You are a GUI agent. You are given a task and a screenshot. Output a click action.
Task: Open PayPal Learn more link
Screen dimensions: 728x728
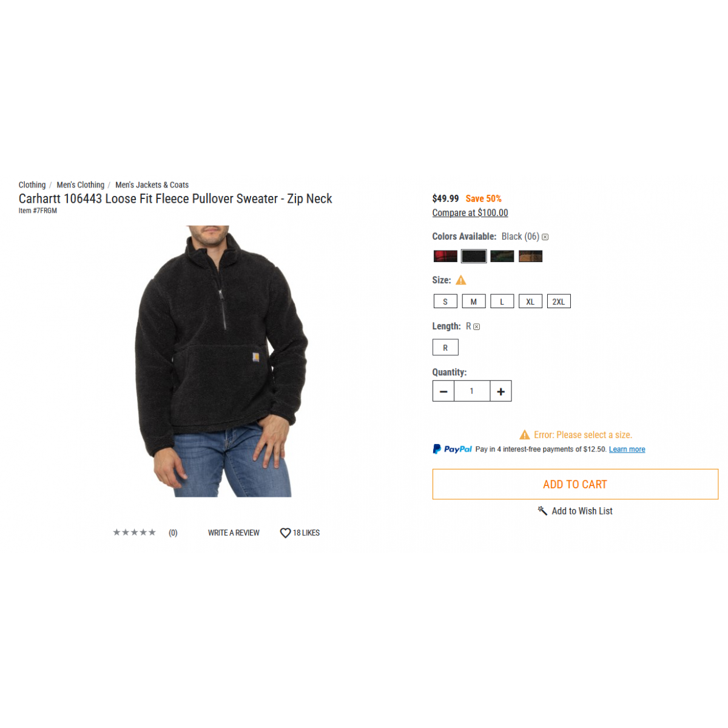pyautogui.click(x=627, y=450)
